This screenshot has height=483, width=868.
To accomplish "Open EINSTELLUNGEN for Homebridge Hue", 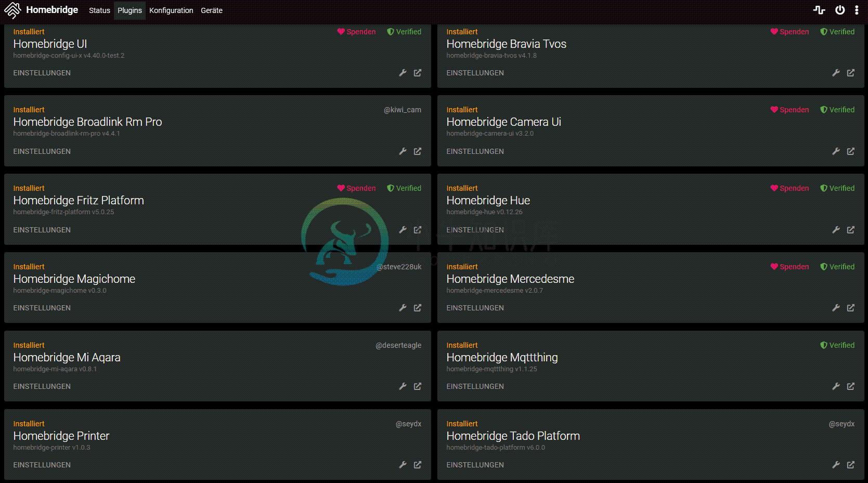I will 475,230.
